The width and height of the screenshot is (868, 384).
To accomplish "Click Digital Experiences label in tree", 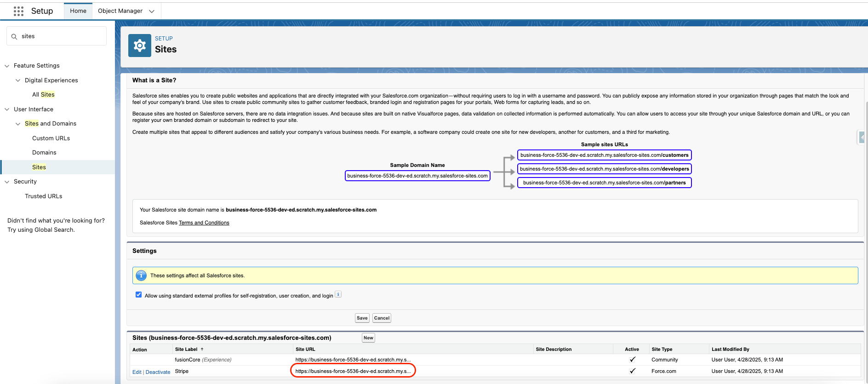I will coord(51,80).
